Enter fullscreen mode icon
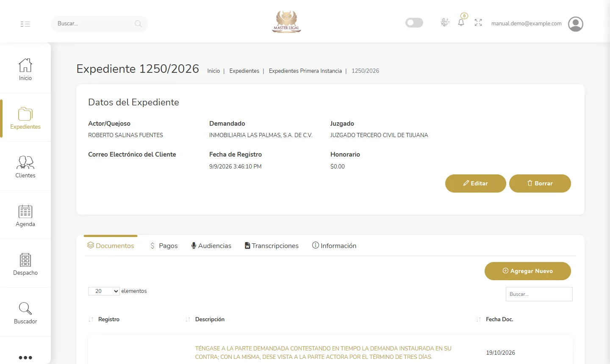 (478, 22)
